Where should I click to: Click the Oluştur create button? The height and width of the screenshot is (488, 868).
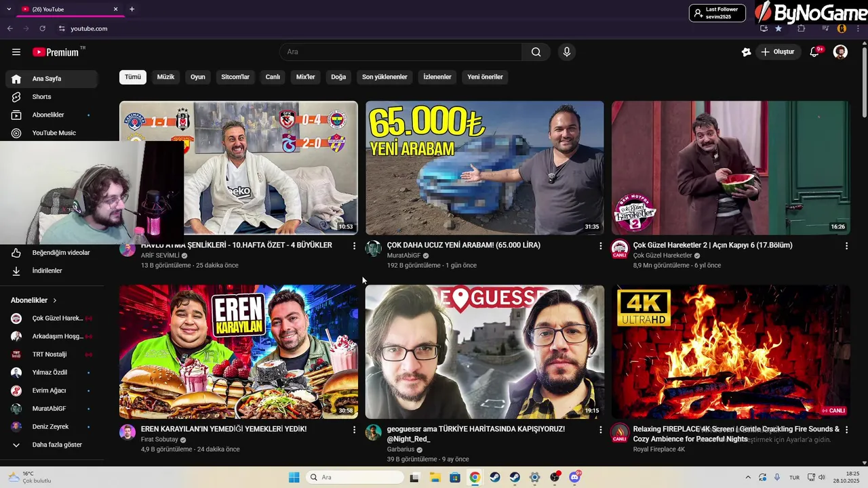pos(778,52)
